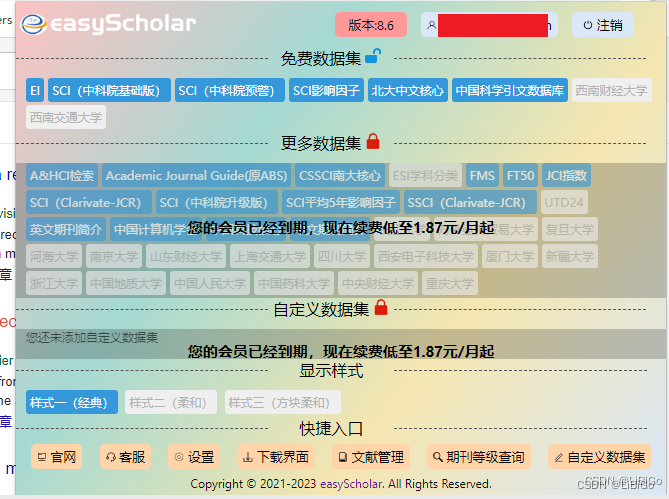Open 自定义数据集 shortcut button
Viewport: 669px width, 499px height.
point(599,457)
